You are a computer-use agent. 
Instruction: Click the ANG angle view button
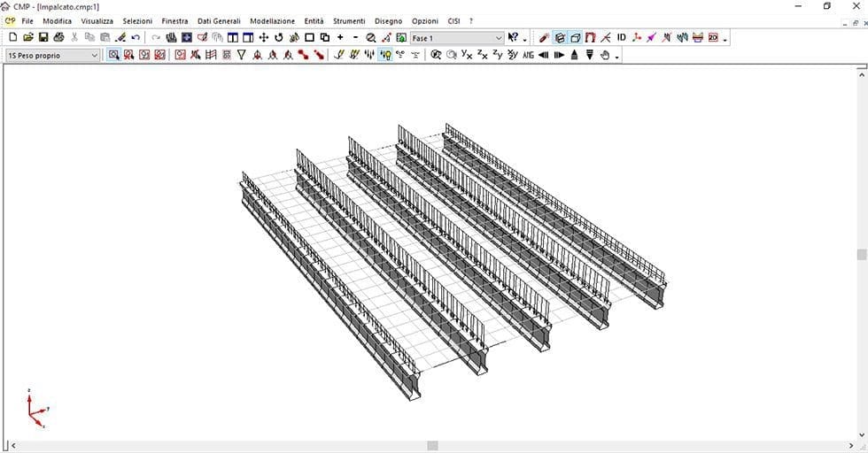[x=528, y=55]
